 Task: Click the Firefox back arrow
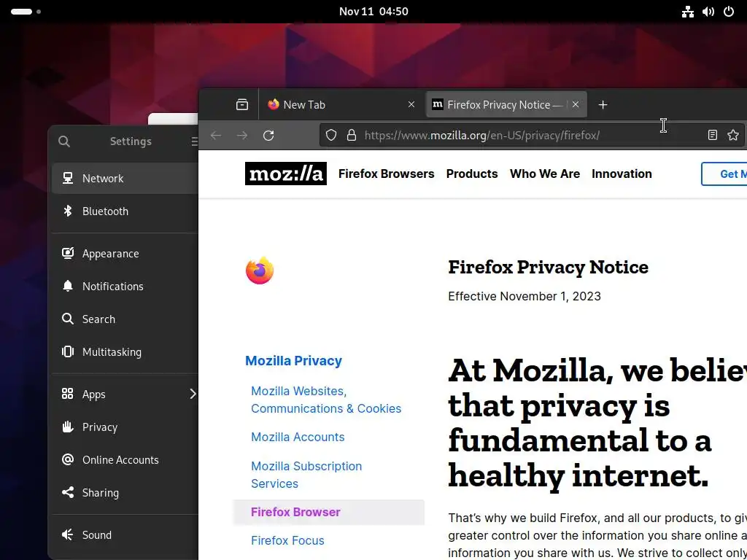(x=216, y=135)
